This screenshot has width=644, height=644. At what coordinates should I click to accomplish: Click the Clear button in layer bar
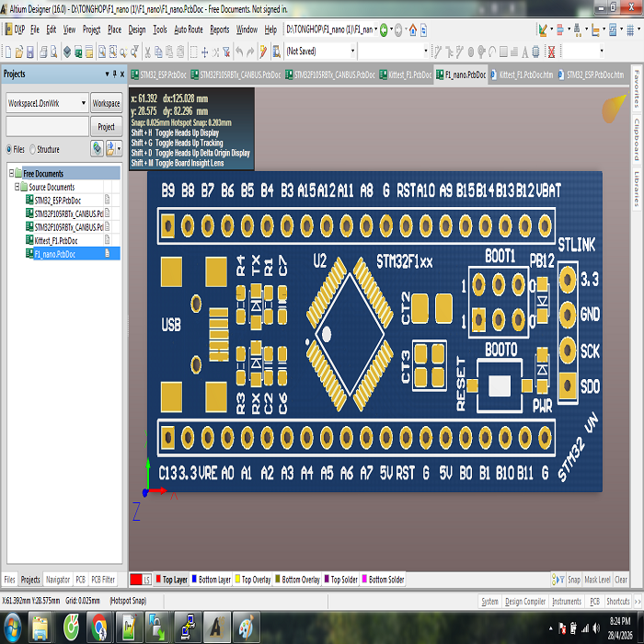[x=621, y=580]
